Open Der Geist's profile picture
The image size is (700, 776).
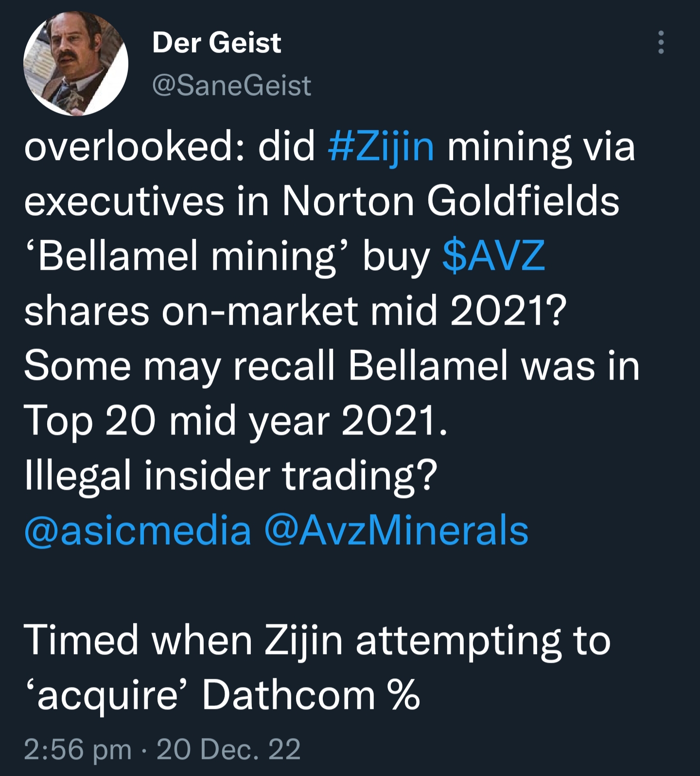tap(76, 64)
